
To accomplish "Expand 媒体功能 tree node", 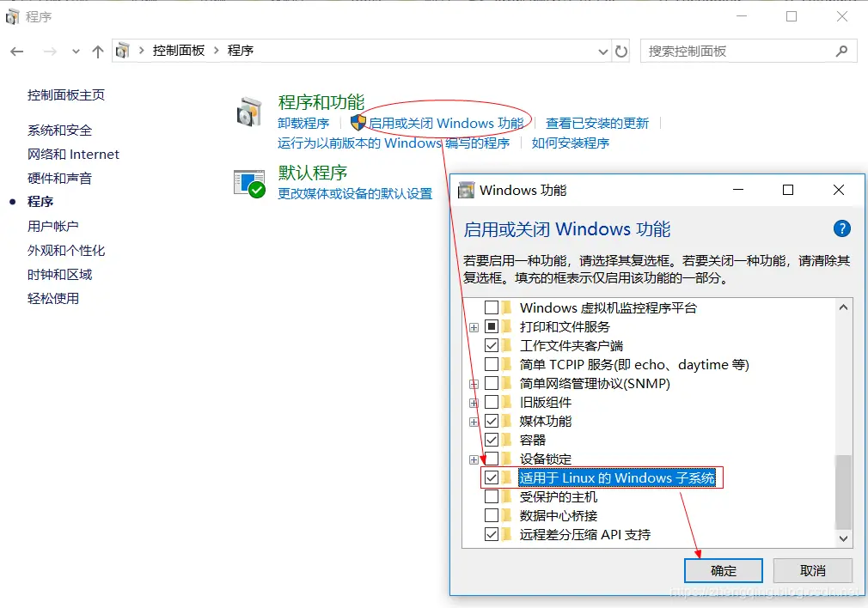I will [x=474, y=423].
